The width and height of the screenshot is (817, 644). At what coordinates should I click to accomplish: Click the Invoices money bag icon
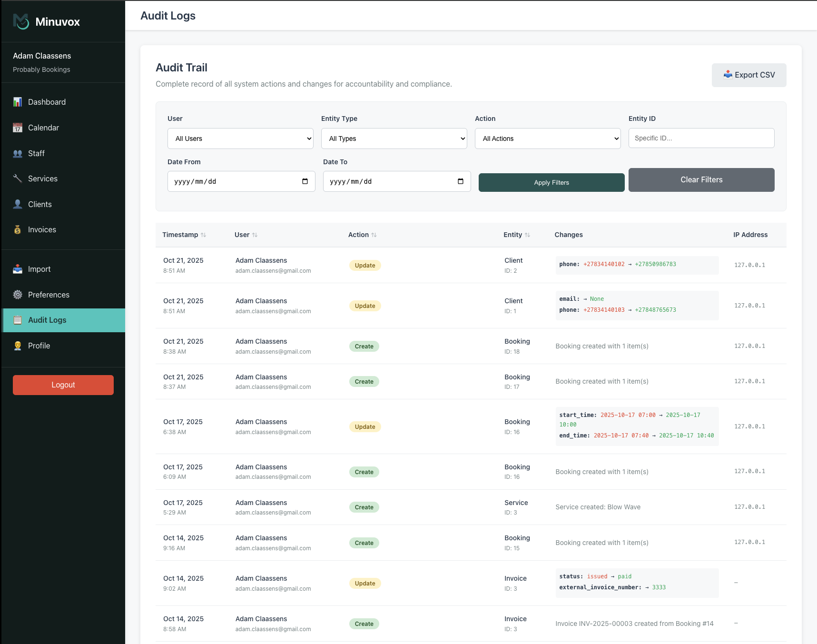click(x=18, y=229)
